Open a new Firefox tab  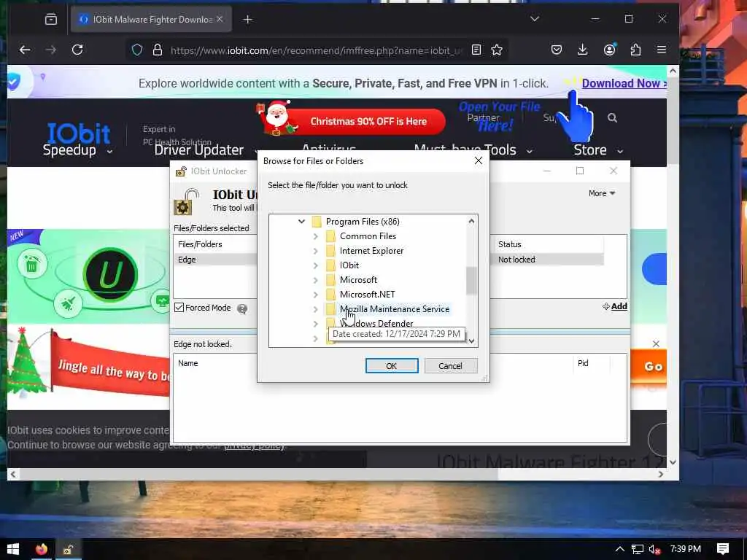248,19
